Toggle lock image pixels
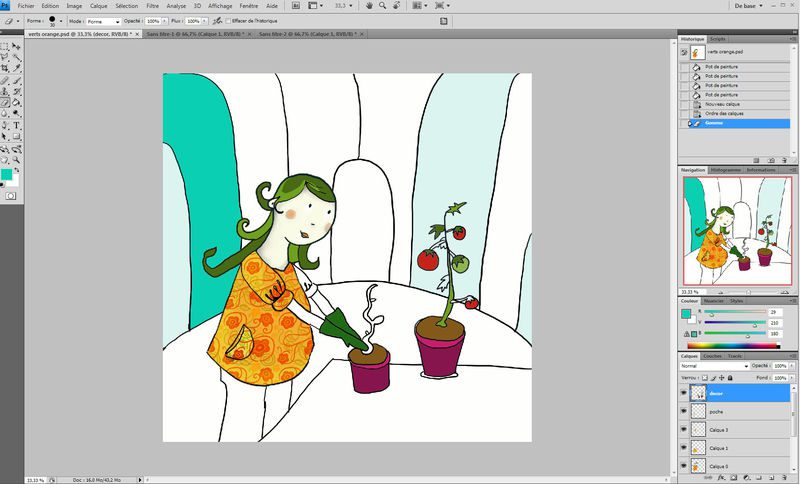The width and height of the screenshot is (800, 484). [x=713, y=378]
